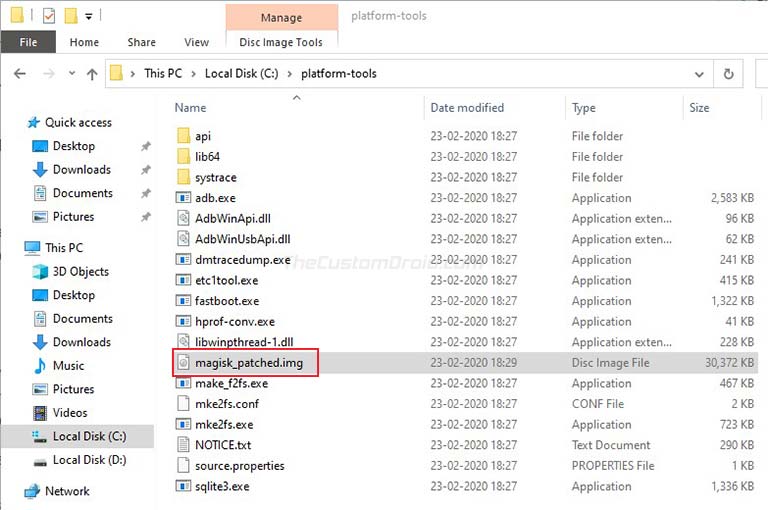Select the adb.exe application icon

tap(183, 198)
